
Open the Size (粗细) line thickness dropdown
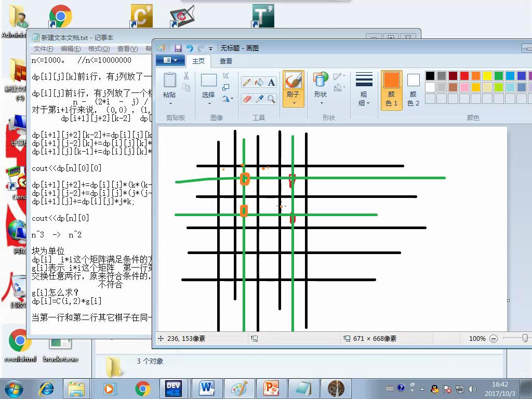click(x=364, y=89)
